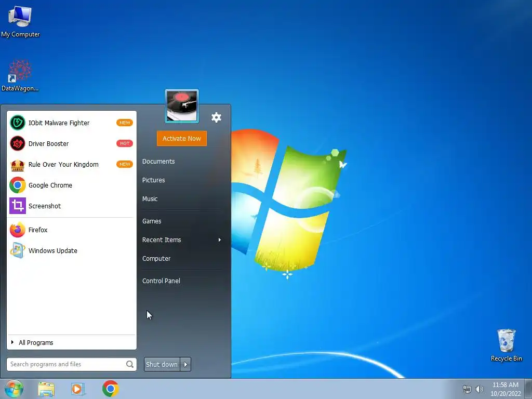532x399 pixels.
Task: Click the purple Screenshot crop icon
Action: pos(17,206)
